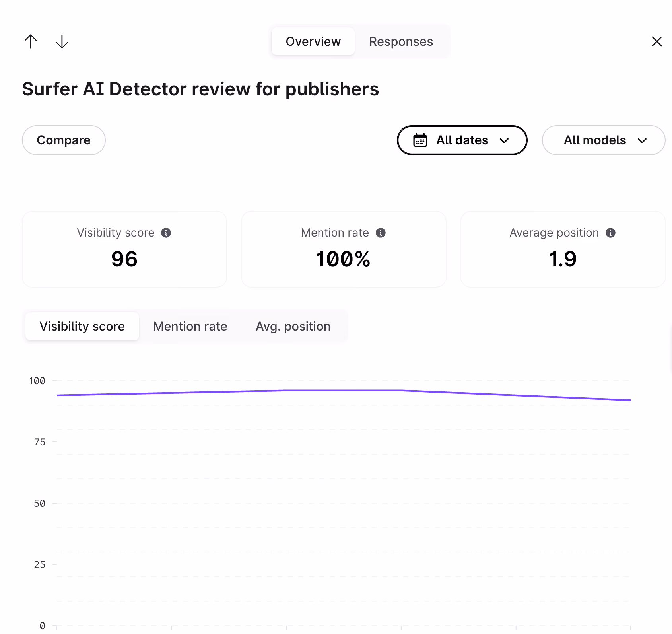Select the Overview tab
The width and height of the screenshot is (672, 634).
[313, 41]
